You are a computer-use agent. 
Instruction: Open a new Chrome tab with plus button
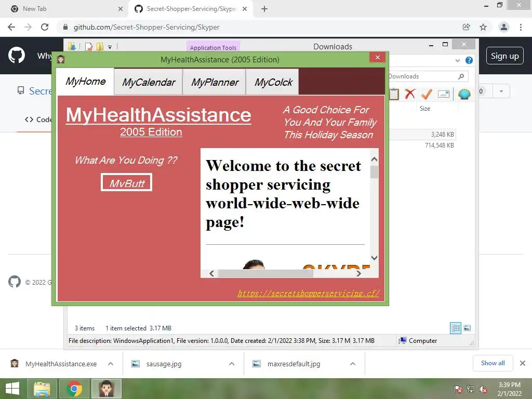[264, 9]
